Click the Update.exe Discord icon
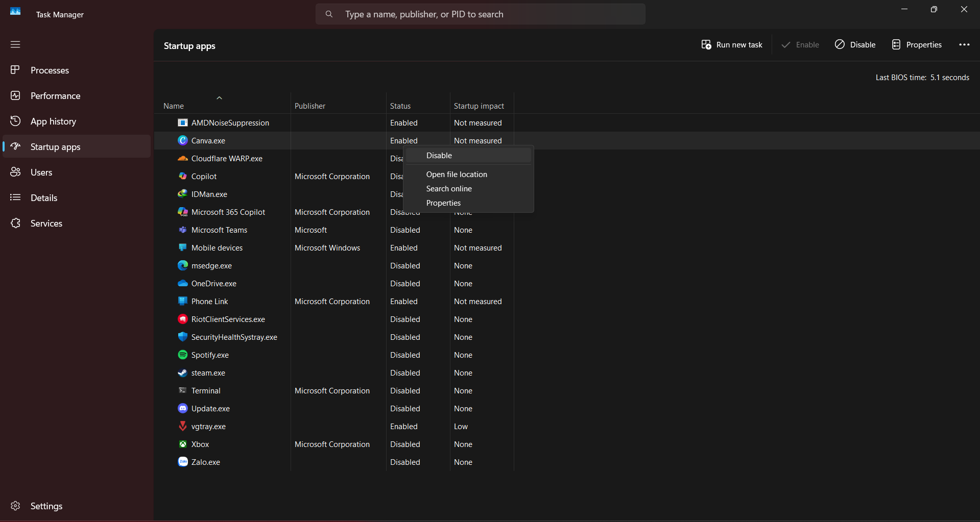Viewport: 980px width, 522px height. coord(183,408)
